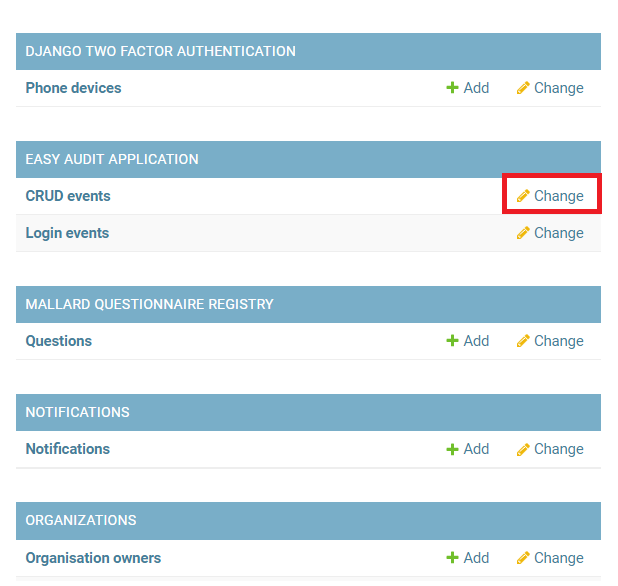
Task: Click the plus icon beside Questions
Action: (x=452, y=341)
